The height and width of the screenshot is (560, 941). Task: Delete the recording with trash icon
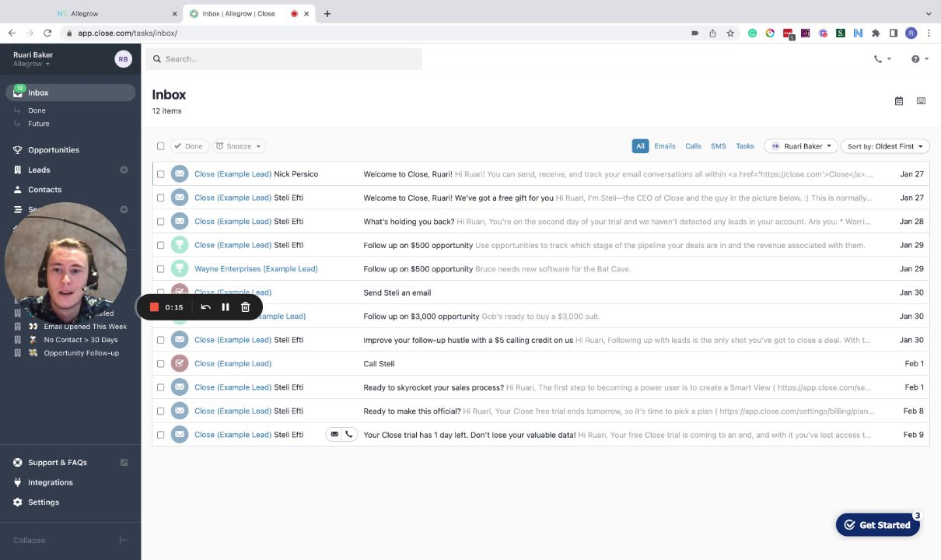245,307
